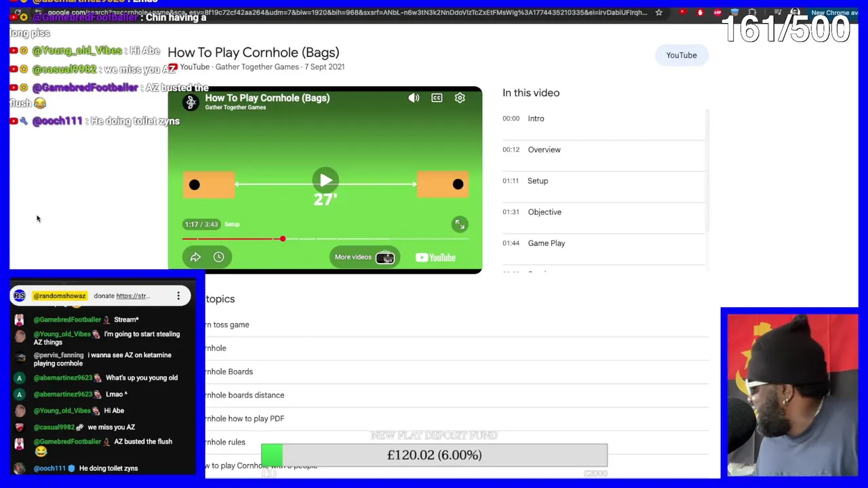Viewport: 868px width, 488px height.
Task: Jump to the Setup chapter at 01:11
Action: (x=604, y=181)
